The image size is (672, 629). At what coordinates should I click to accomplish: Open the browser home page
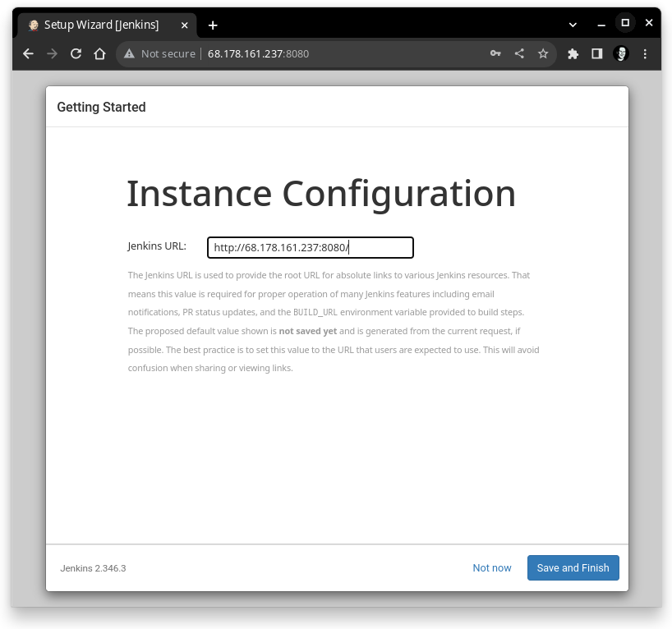pos(100,53)
